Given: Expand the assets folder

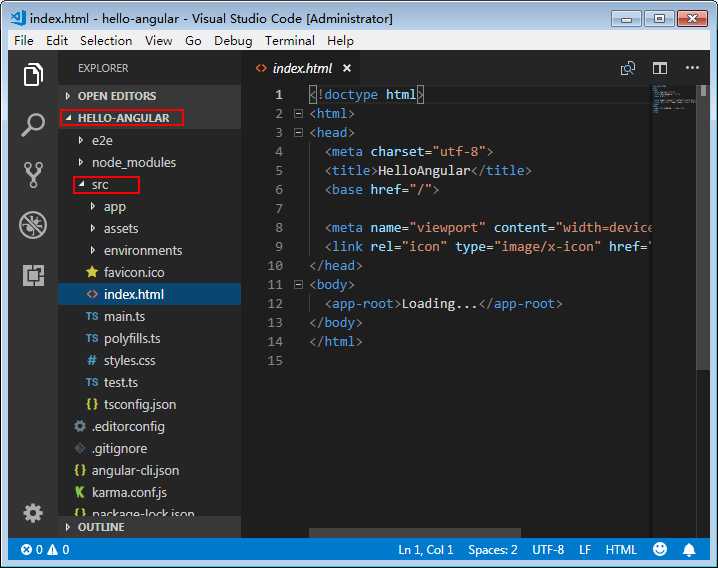Looking at the screenshot, I should click(92, 228).
